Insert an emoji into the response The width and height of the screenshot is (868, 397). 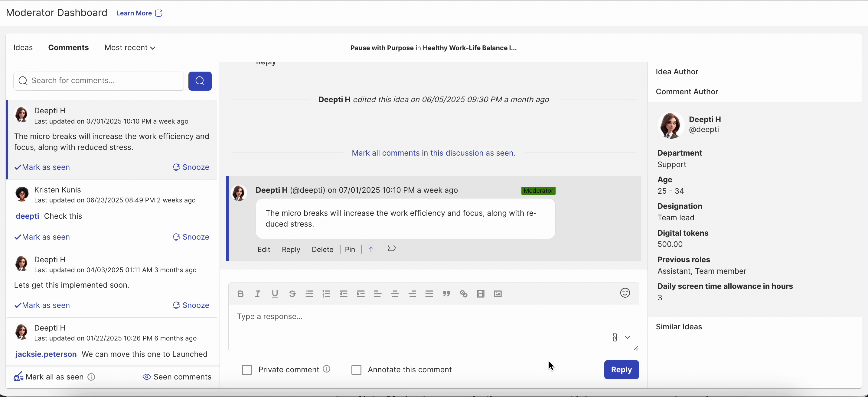click(625, 293)
